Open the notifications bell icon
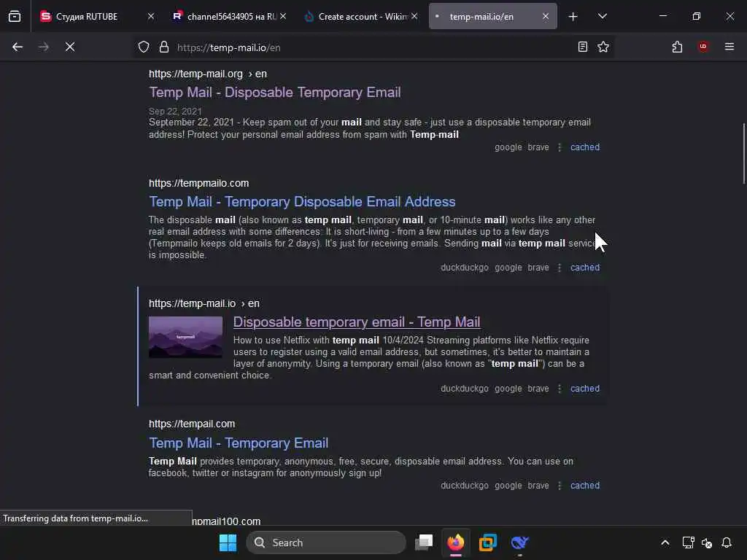 (x=727, y=542)
